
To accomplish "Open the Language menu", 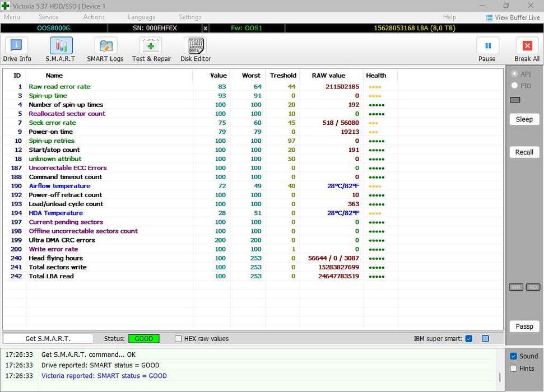I will click(142, 17).
